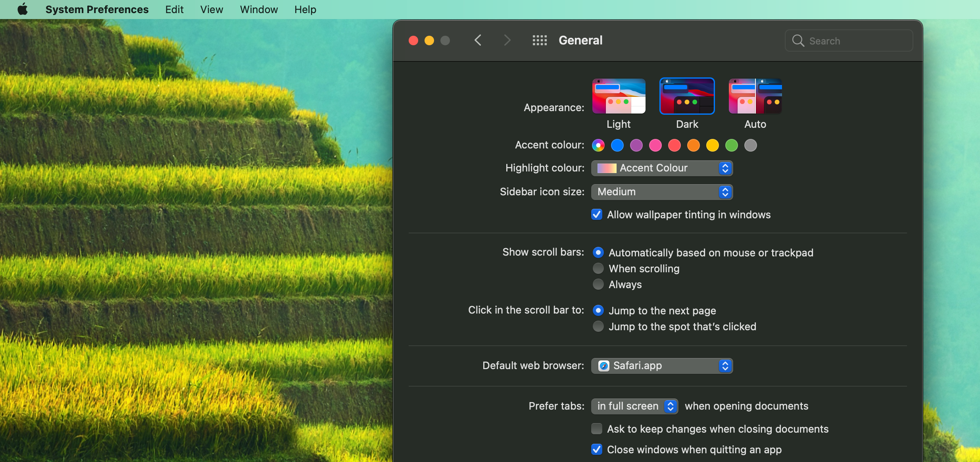Viewport: 980px width, 462px height.
Task: Open the Highlight colour dropdown
Action: pyautogui.click(x=662, y=168)
